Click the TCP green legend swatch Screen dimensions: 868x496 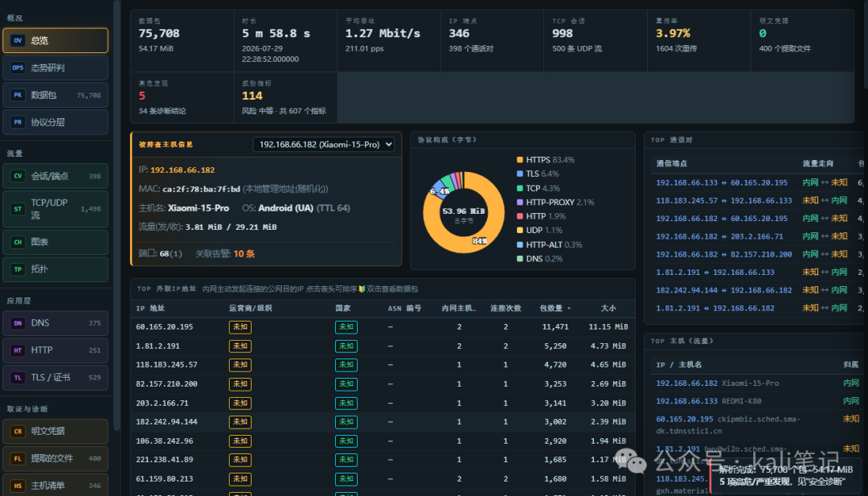click(520, 188)
